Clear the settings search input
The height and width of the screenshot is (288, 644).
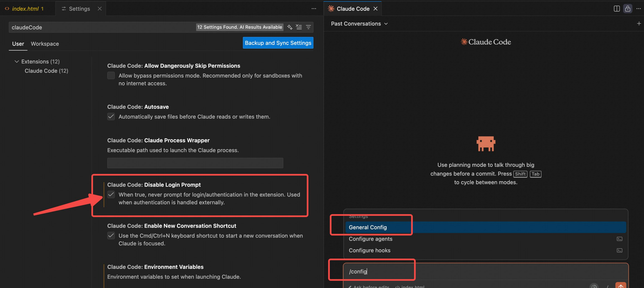tap(299, 27)
